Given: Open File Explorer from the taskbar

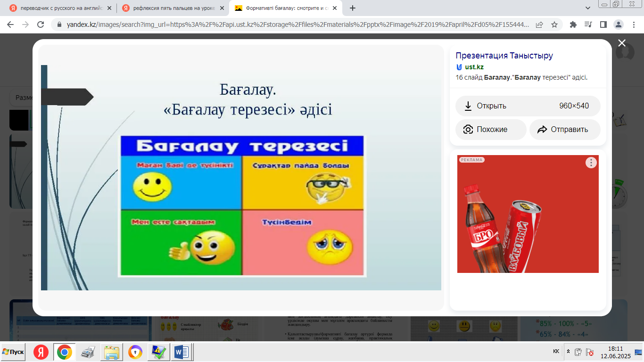Looking at the screenshot, I should (112, 352).
